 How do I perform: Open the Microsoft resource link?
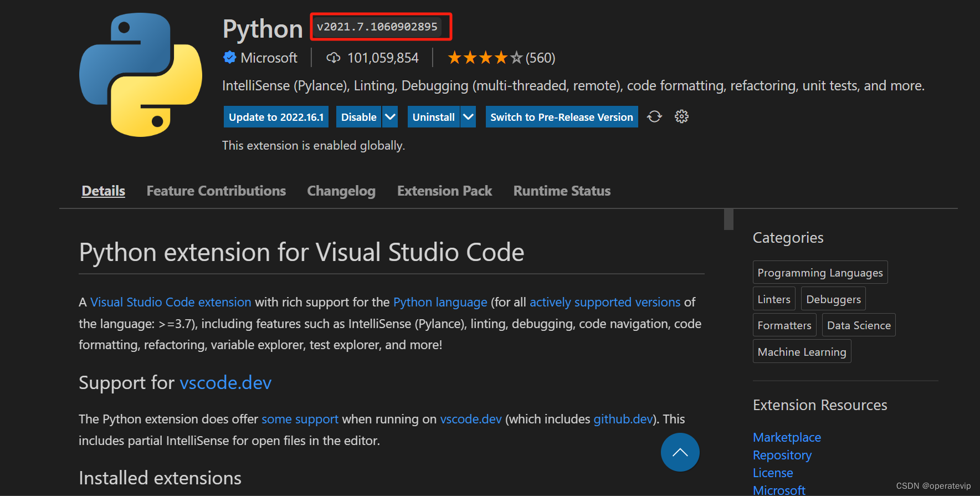[x=779, y=490]
